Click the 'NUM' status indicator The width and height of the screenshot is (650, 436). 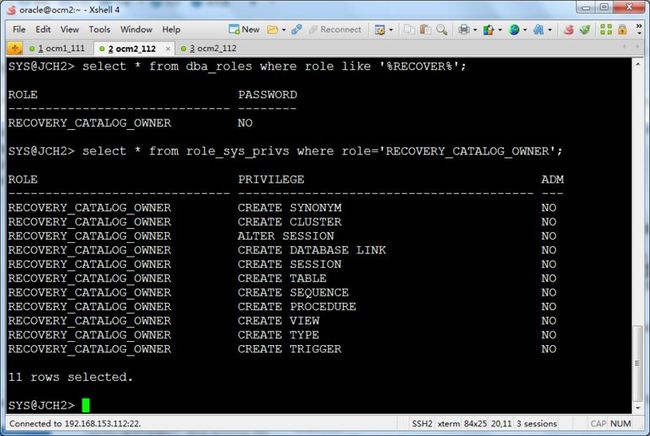tap(621, 424)
